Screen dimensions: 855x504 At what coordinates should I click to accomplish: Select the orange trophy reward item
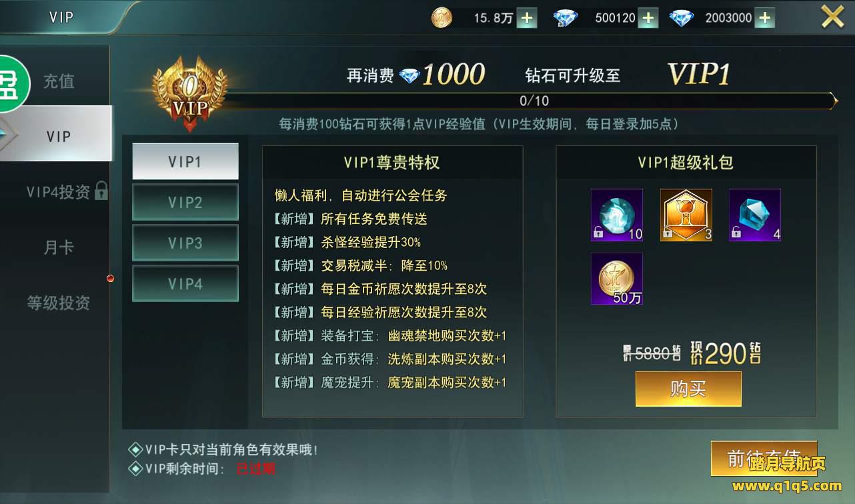686,215
